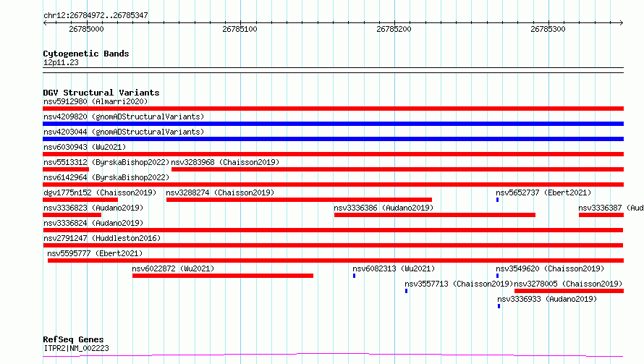644x364 pixels.
Task: Click the red bar under nsv3336387
Action: [601, 215]
